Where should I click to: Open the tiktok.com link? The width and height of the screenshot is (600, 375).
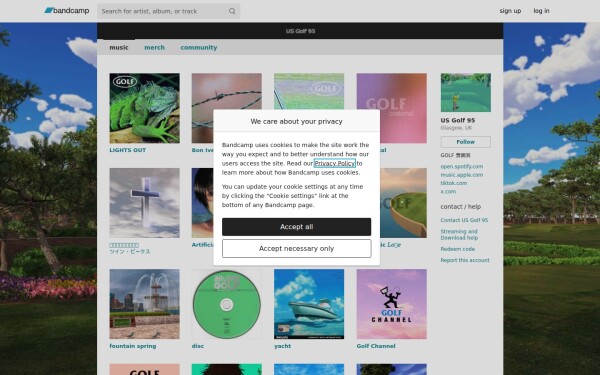click(x=453, y=183)
